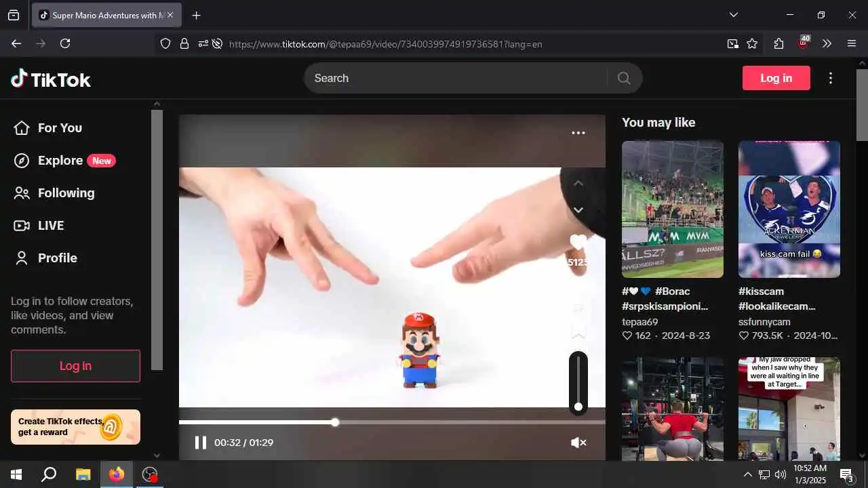Like the video with the heart icon

pos(578,242)
